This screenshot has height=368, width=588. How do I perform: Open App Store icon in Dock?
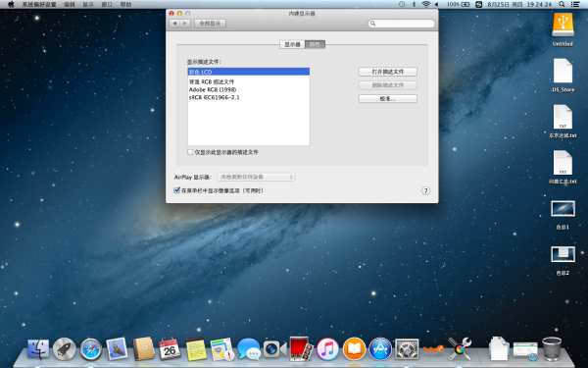[380, 348]
